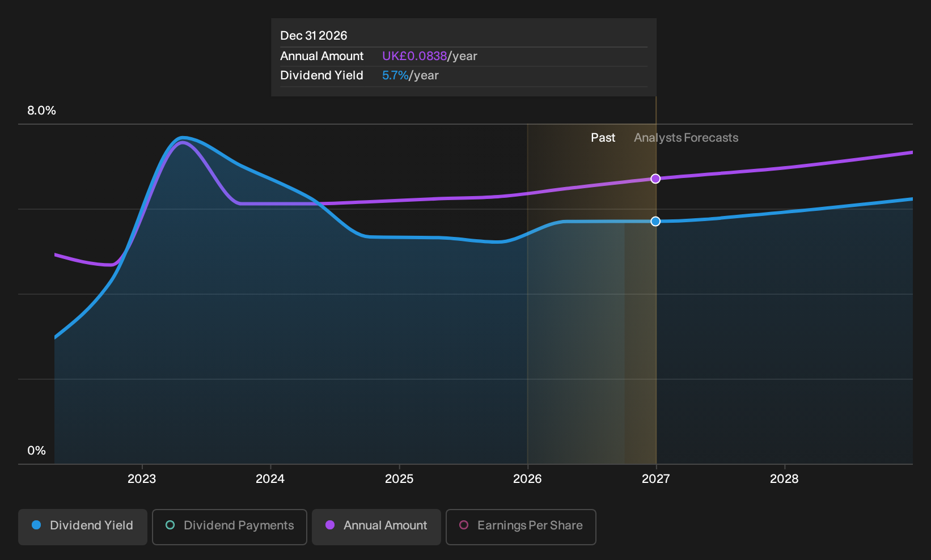
Task: Click the 2023 x-axis label
Action: tap(142, 479)
